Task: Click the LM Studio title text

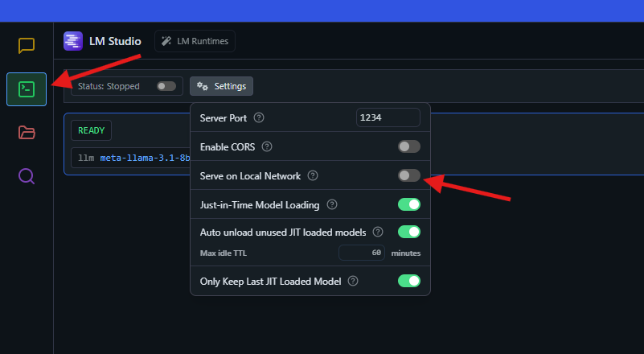Action: 115,41
